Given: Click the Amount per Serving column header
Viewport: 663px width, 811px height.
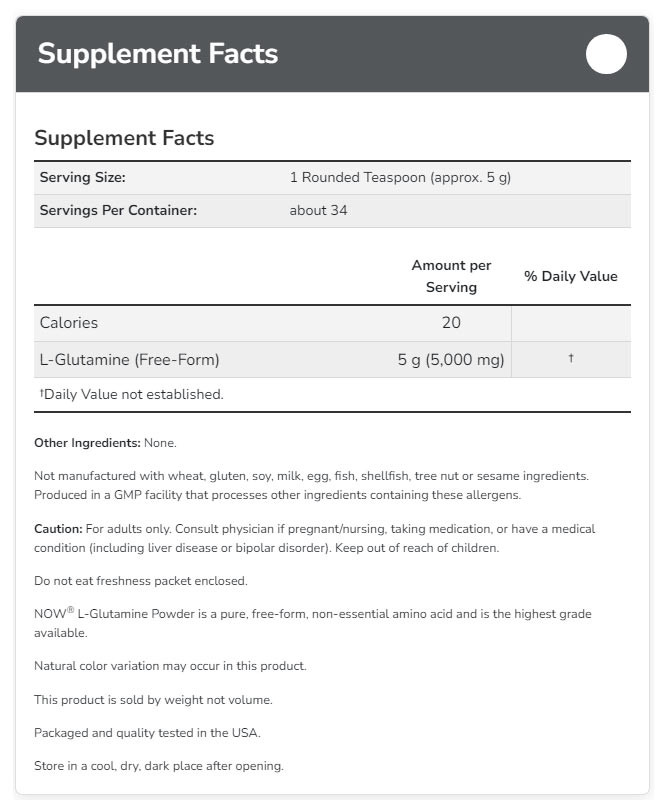Looking at the screenshot, I should 451,276.
